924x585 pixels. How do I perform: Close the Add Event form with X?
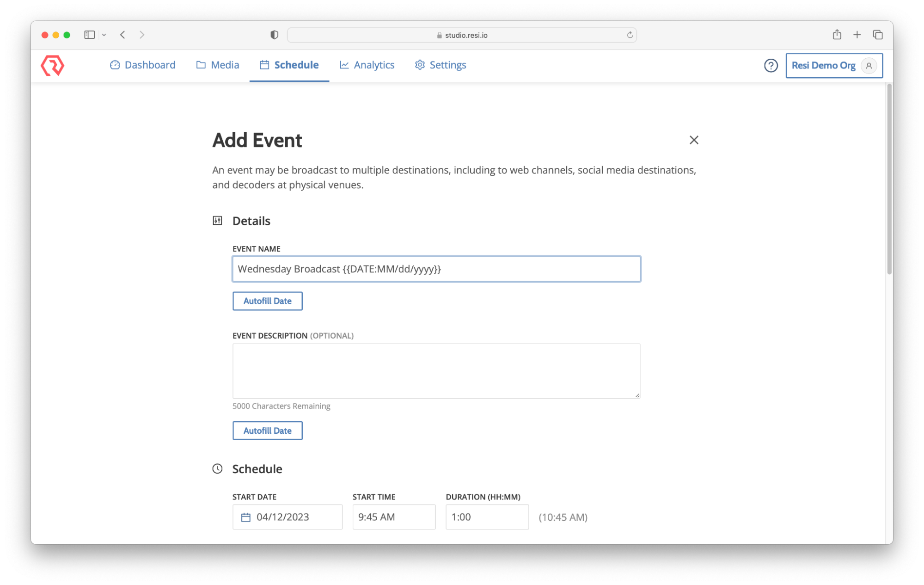tap(693, 140)
